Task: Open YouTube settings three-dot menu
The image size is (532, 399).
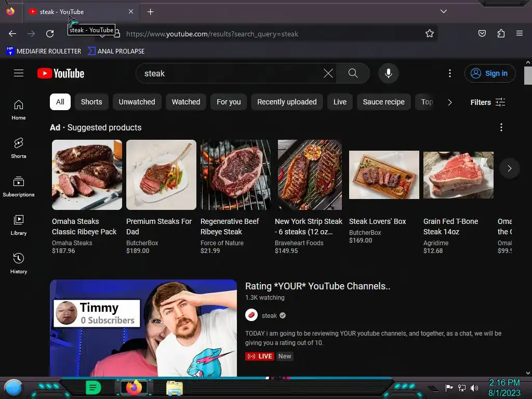Action: [450, 73]
